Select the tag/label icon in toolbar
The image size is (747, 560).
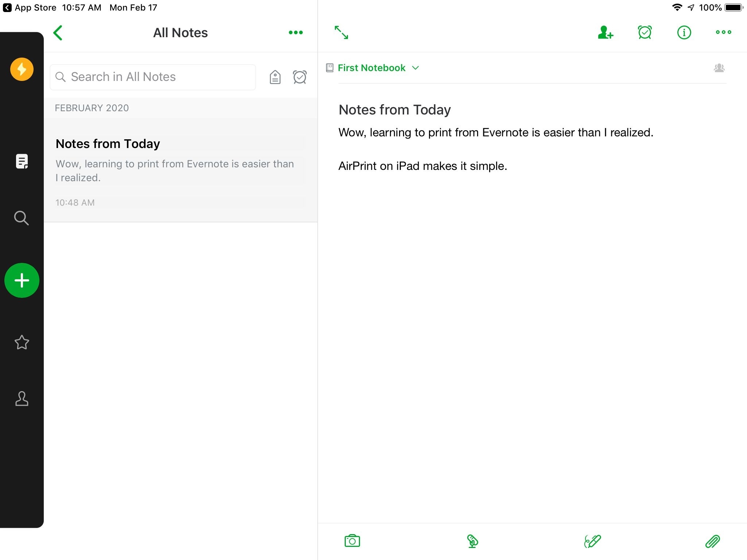tap(275, 77)
